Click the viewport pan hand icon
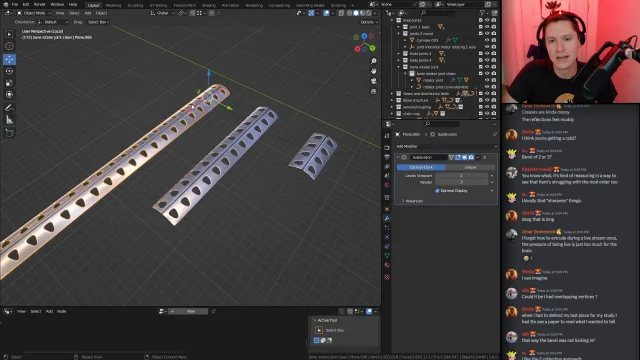This screenshot has width=640, height=360. (x=373, y=71)
